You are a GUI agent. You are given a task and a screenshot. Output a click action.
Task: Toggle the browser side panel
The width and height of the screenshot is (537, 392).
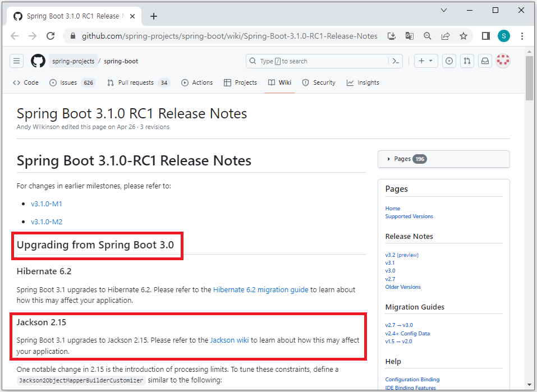pos(485,36)
